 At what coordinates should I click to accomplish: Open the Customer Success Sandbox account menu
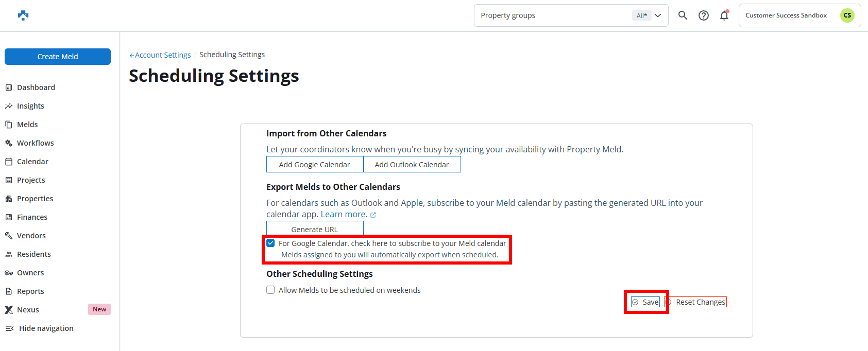(786, 15)
